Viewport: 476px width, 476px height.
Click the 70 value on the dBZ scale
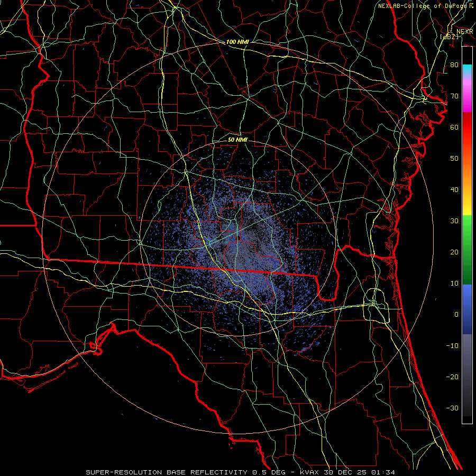(x=454, y=96)
